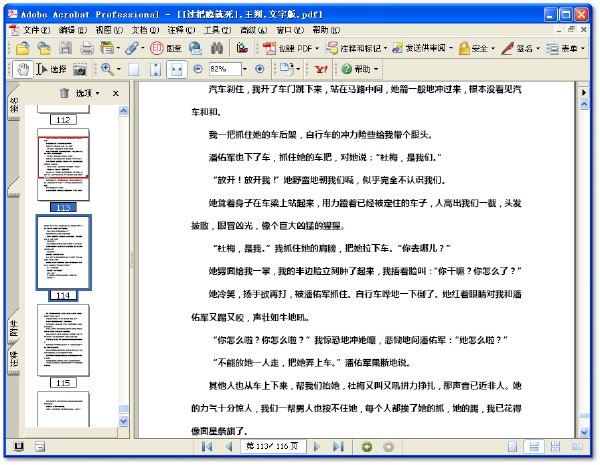
Task: Open the 选项 dropdown in thumbnails pane
Action: (x=87, y=93)
